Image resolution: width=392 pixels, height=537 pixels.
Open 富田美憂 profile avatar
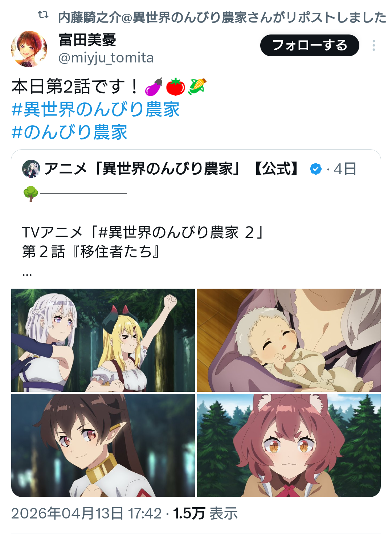pos(29,49)
